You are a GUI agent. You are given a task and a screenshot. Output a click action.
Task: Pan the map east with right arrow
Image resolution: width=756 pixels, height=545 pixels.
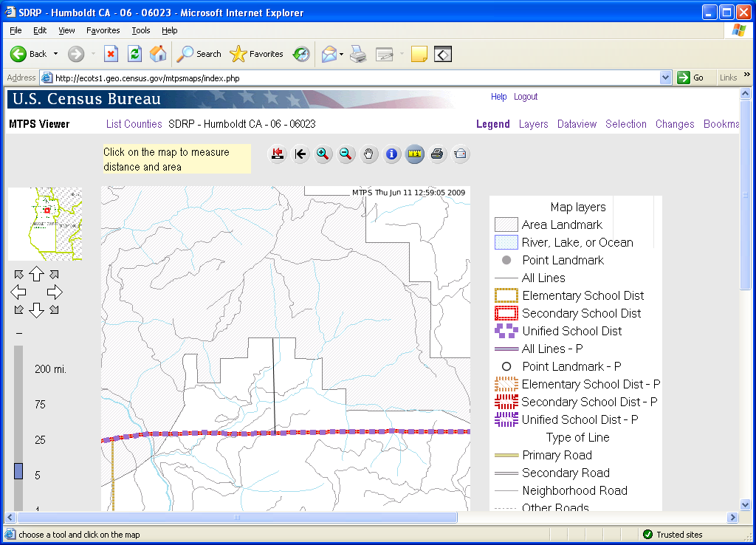55,292
